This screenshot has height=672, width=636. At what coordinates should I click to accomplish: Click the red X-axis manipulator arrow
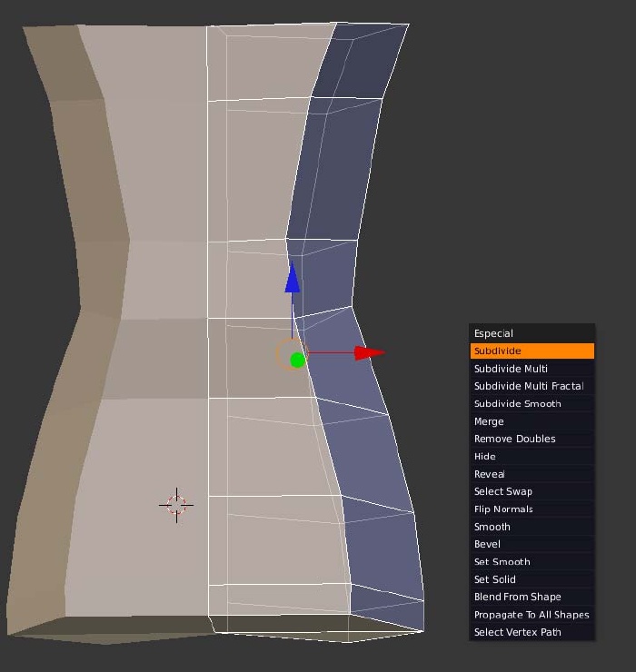369,352
